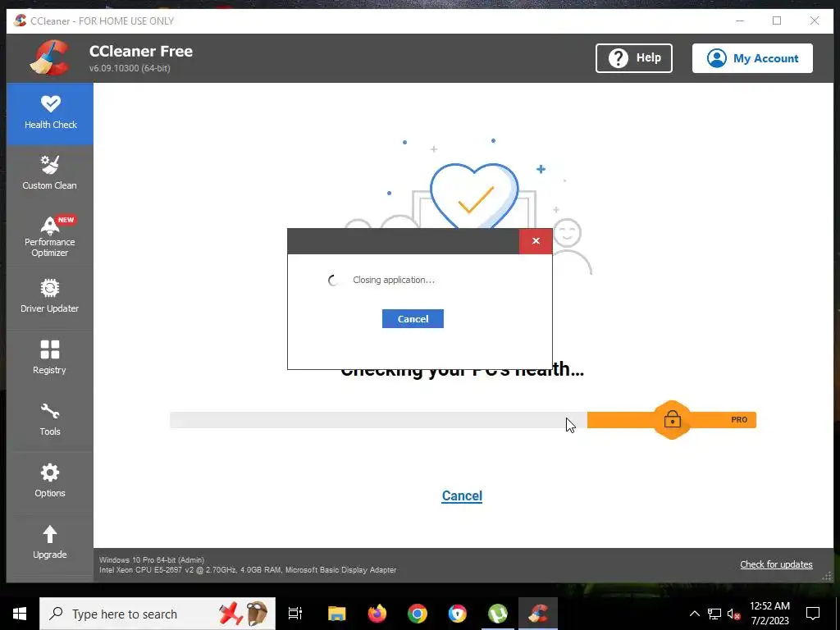
Task: Open the Driver Updater section
Action: click(x=50, y=297)
